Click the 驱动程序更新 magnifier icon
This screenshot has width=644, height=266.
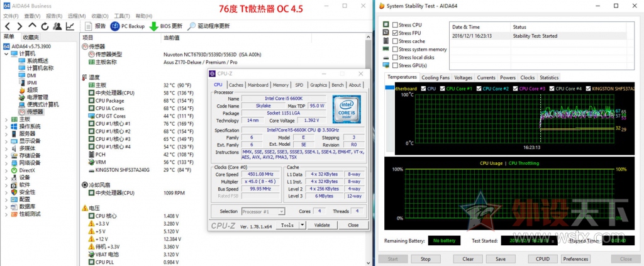(x=191, y=26)
